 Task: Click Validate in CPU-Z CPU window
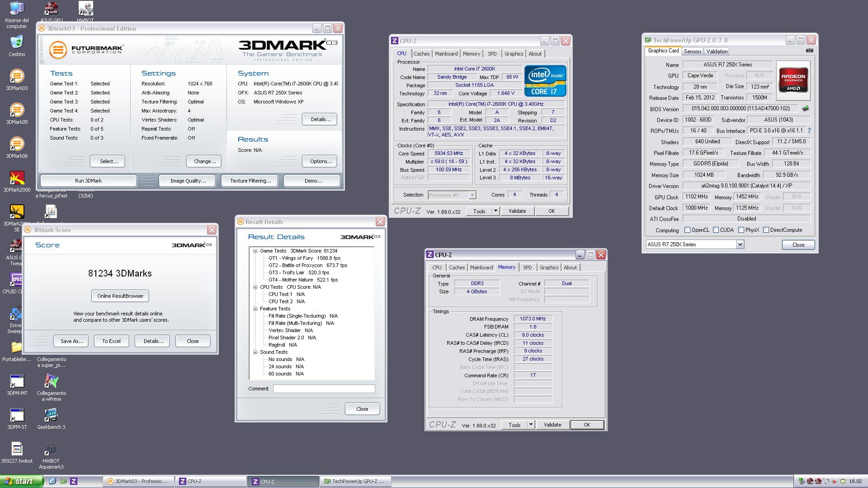(517, 211)
